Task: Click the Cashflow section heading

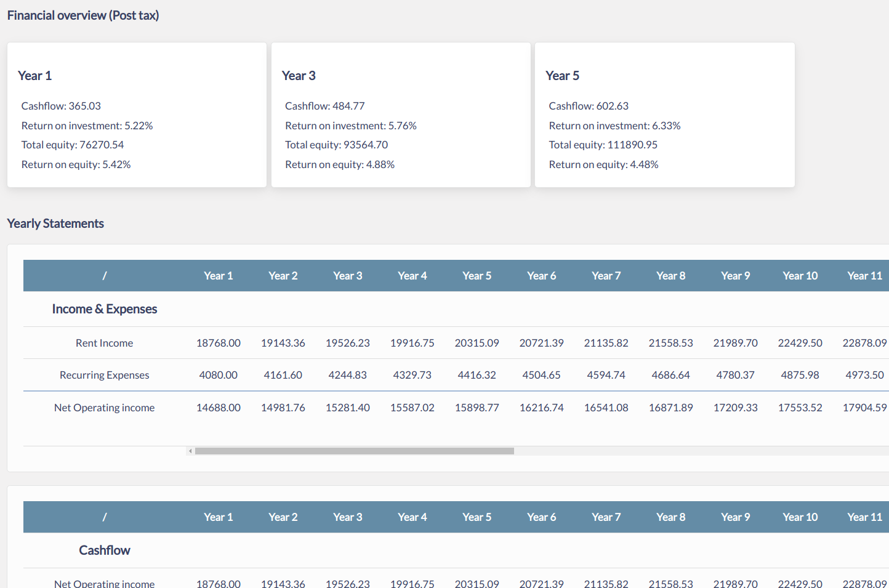Action: pos(105,550)
